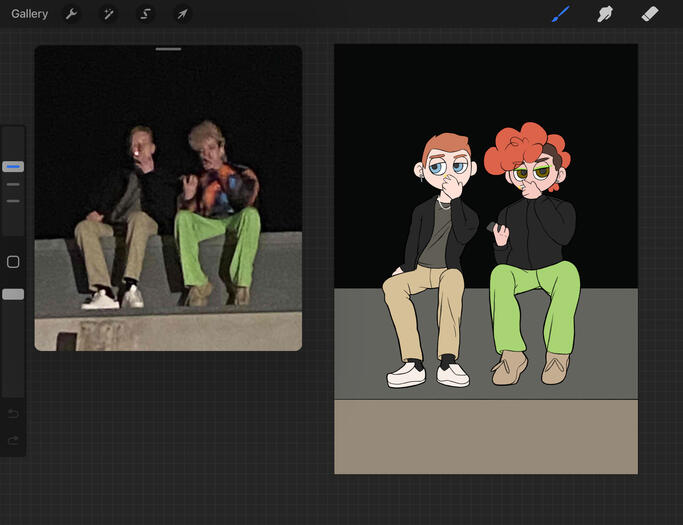
Task: Click the blue brush size slider handle
Action: click(x=13, y=167)
